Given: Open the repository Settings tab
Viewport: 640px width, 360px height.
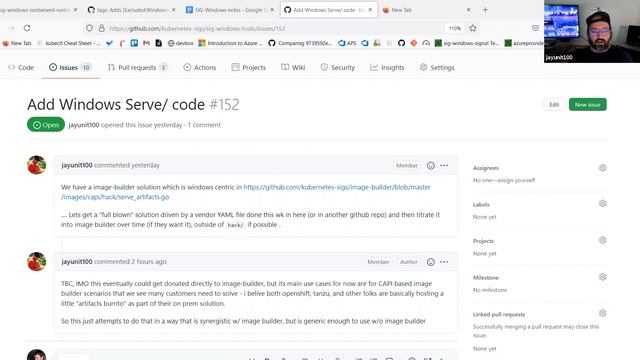Looking at the screenshot, I should 437,67.
